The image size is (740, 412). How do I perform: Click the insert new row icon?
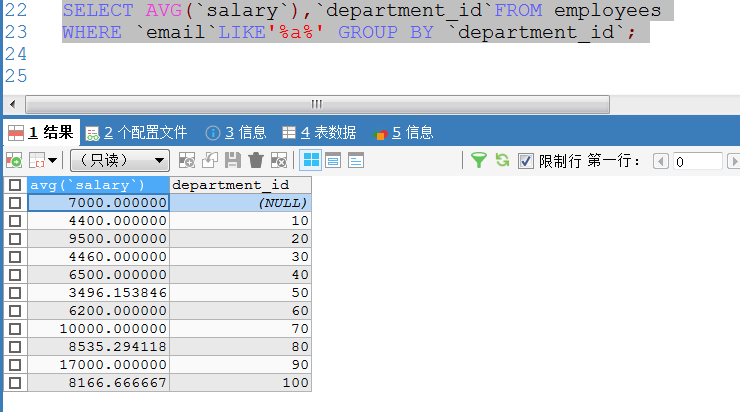tap(187, 161)
